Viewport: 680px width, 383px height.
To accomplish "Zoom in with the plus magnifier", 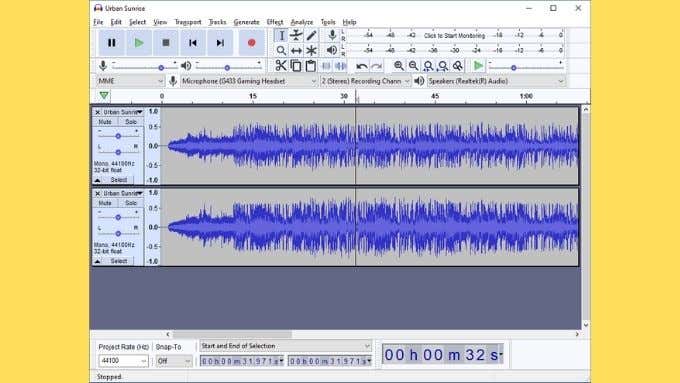I will (x=399, y=66).
